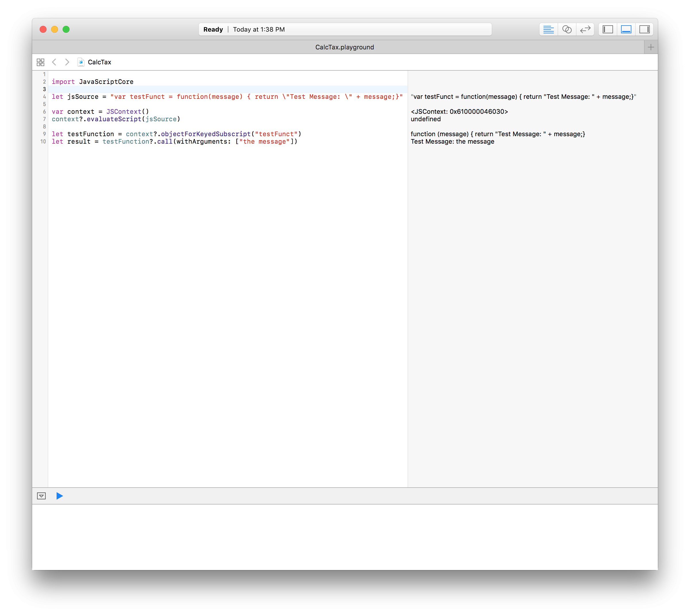690x616 pixels.
Task: Execute the playground with blue play button
Action: (59, 496)
